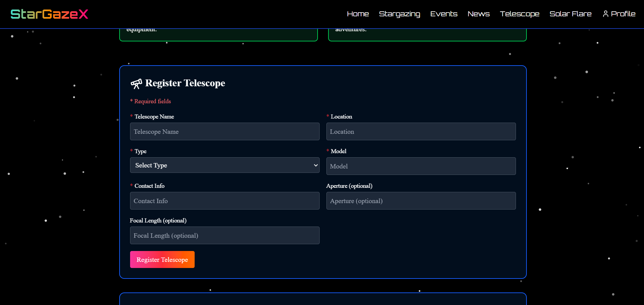Open the Telescope nav link

pyautogui.click(x=519, y=14)
